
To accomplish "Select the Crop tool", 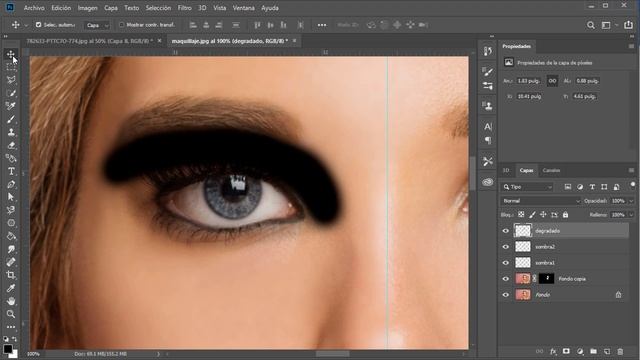I will [x=11, y=275].
